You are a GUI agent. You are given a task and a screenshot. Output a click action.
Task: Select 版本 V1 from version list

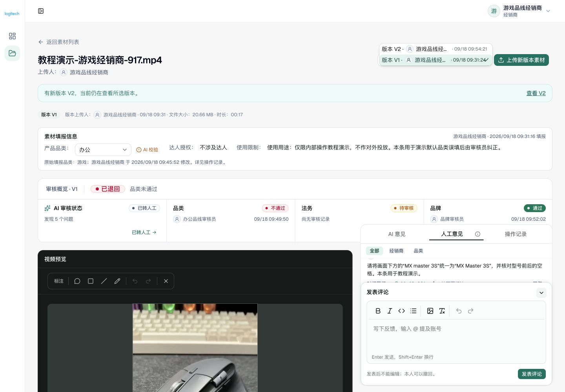pyautogui.click(x=435, y=60)
